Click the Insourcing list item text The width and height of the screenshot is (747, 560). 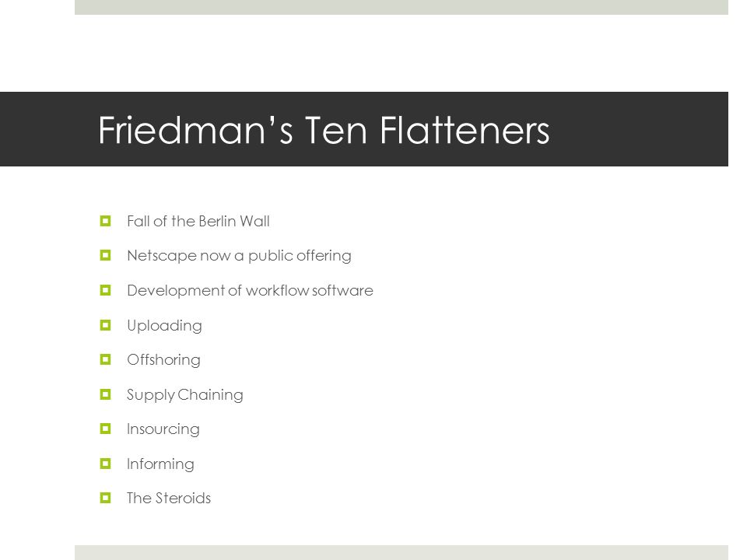[x=163, y=429]
